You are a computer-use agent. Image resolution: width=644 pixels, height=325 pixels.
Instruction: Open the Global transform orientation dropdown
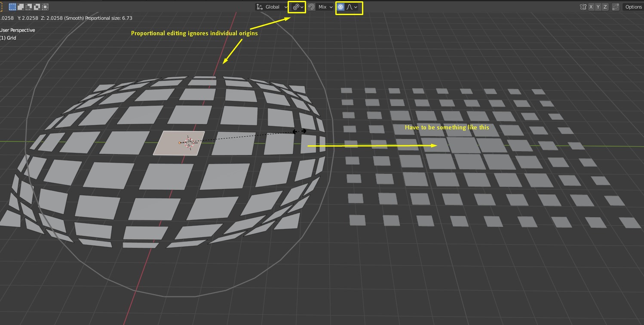point(272,7)
